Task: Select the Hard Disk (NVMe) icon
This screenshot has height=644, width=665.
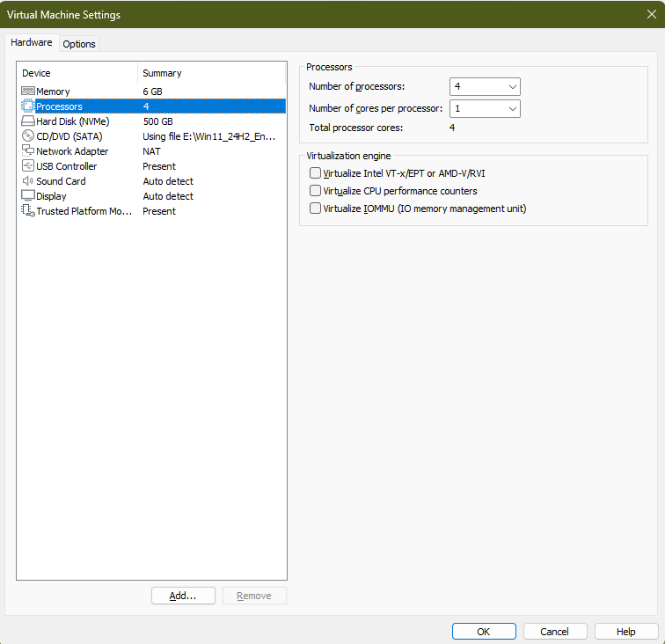Action: pyautogui.click(x=28, y=121)
